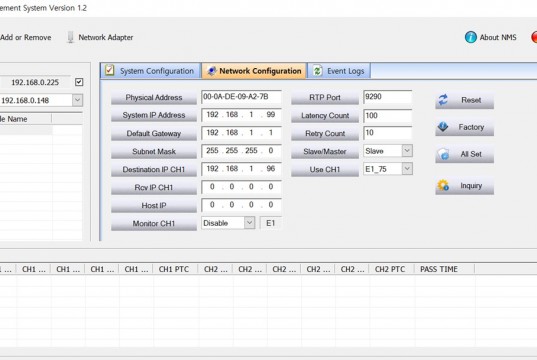
Task: Click the Latency Count 100 field
Action: [x=388, y=115]
